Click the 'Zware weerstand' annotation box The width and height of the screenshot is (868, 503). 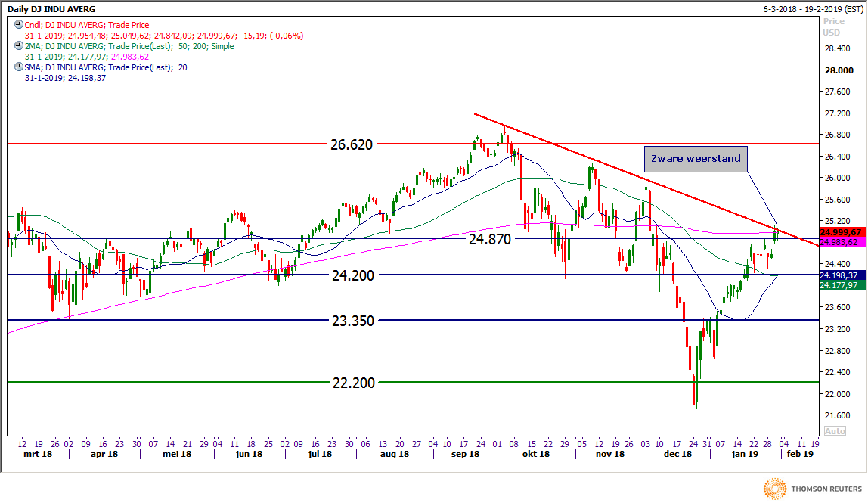pos(695,159)
